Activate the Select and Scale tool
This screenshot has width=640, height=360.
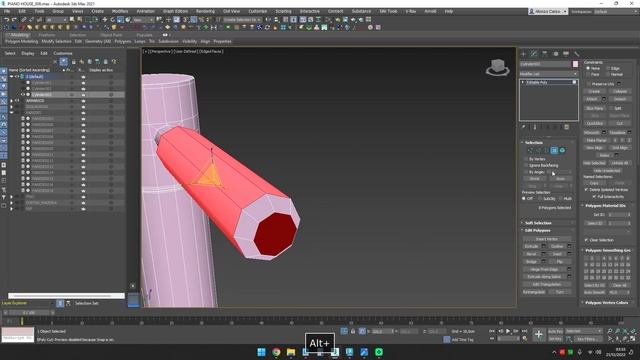point(120,20)
